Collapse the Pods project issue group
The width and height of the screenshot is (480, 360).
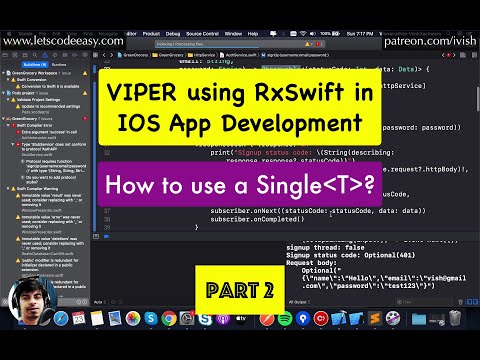coord(4,93)
